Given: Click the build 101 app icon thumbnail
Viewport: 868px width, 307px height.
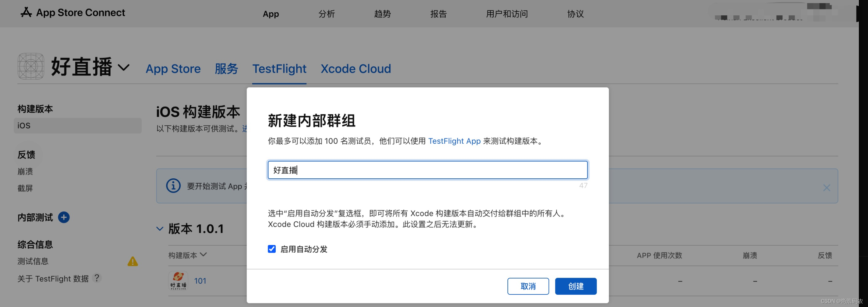Looking at the screenshot, I should [x=178, y=280].
